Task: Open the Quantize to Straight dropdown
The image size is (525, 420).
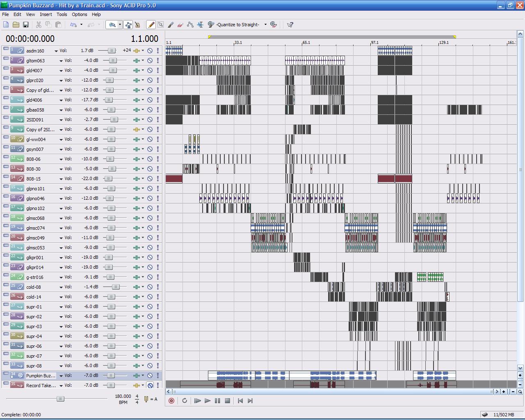Action: pos(265,25)
